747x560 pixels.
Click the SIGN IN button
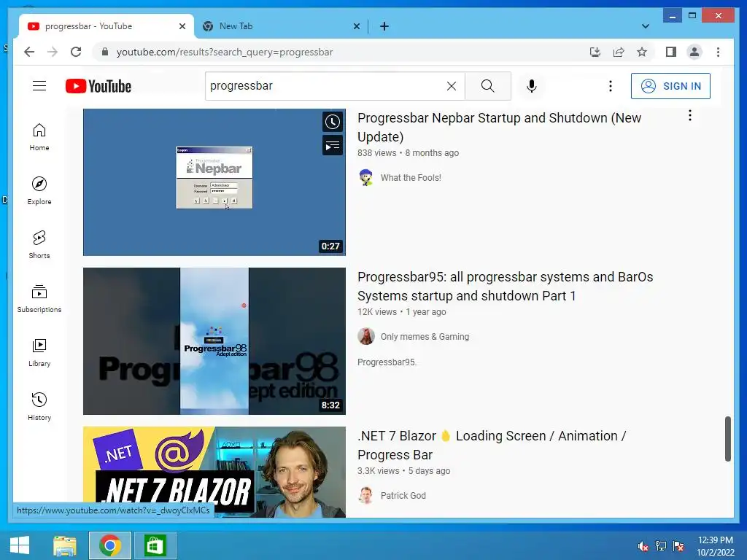click(x=670, y=86)
